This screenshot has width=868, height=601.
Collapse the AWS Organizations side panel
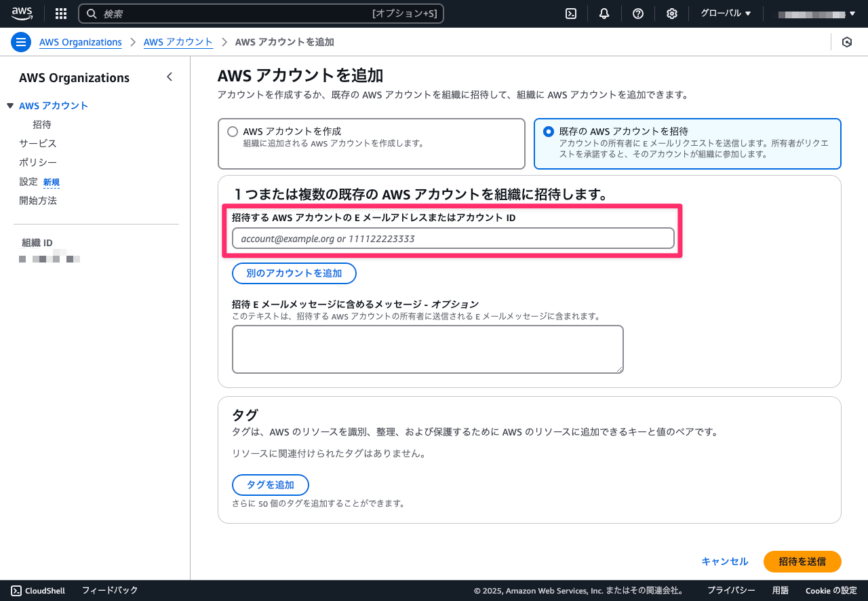click(x=170, y=77)
